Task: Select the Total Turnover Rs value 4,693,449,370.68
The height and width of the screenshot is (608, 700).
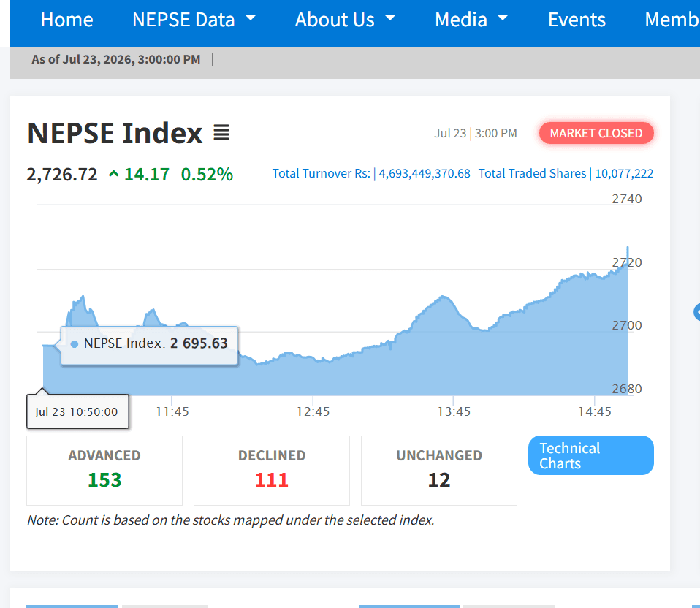Action: [424, 173]
